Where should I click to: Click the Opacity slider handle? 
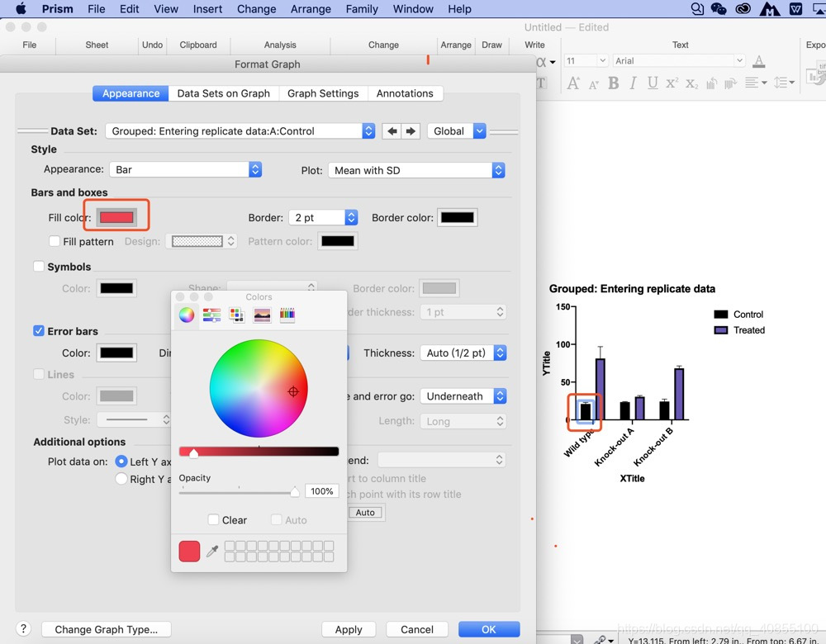tap(295, 492)
